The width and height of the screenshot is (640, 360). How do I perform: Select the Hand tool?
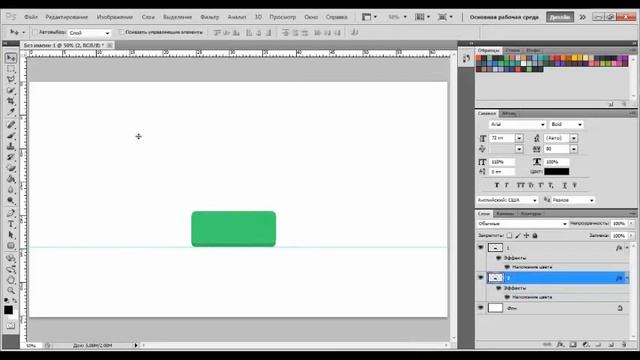click(11, 280)
